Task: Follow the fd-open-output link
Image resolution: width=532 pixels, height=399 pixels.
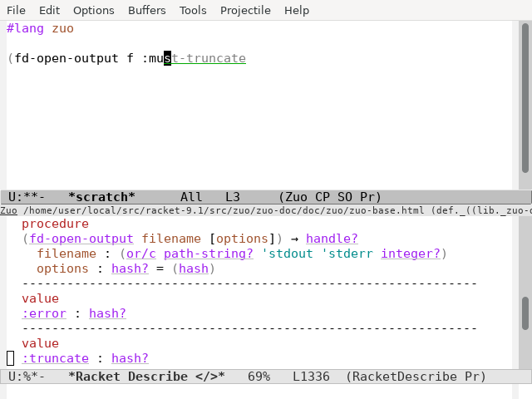Action: pyautogui.click(x=81, y=239)
